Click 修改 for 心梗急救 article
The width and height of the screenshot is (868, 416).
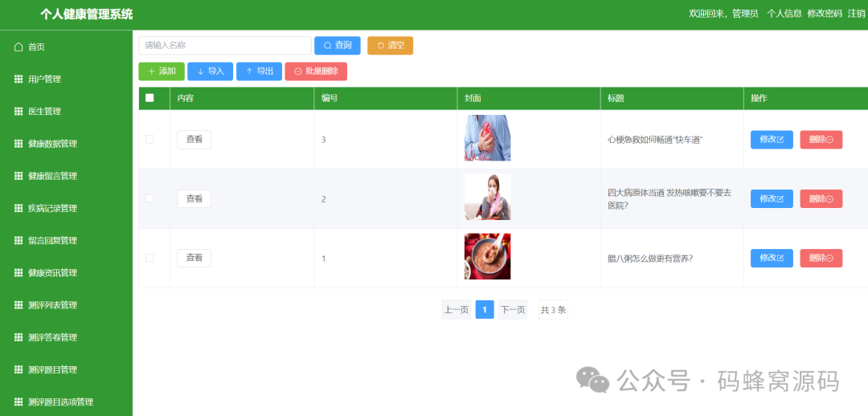(772, 140)
